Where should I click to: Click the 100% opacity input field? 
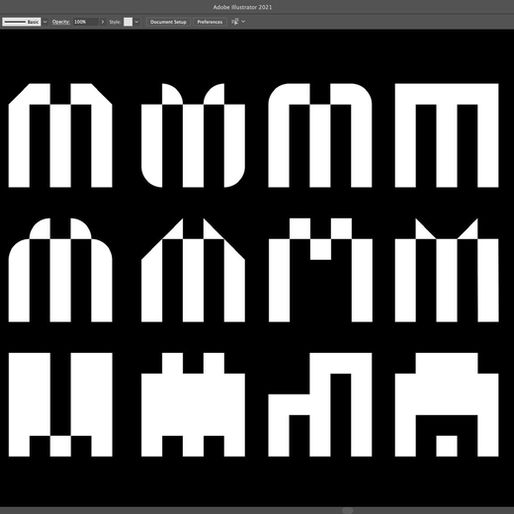coord(85,22)
